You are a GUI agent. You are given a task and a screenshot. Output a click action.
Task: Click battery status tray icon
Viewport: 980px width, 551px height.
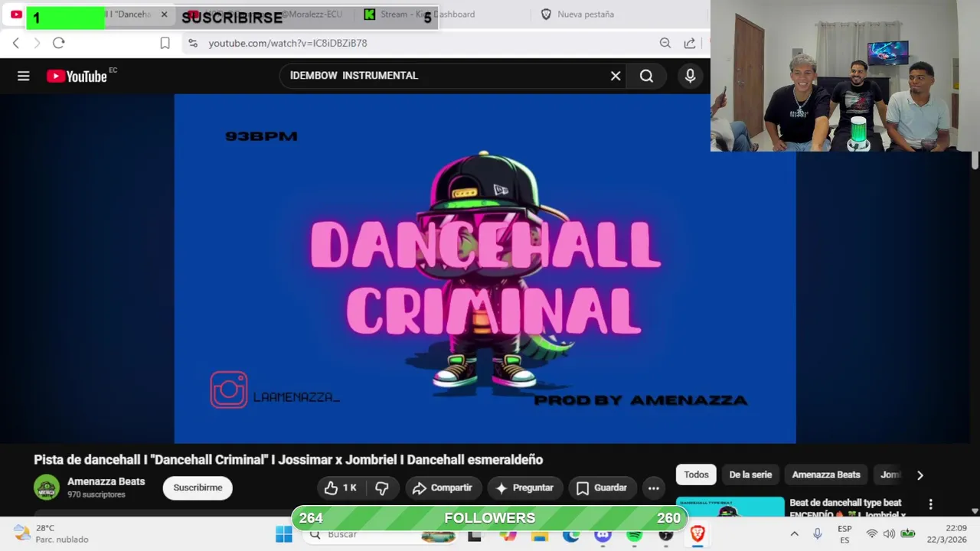pyautogui.click(x=908, y=534)
